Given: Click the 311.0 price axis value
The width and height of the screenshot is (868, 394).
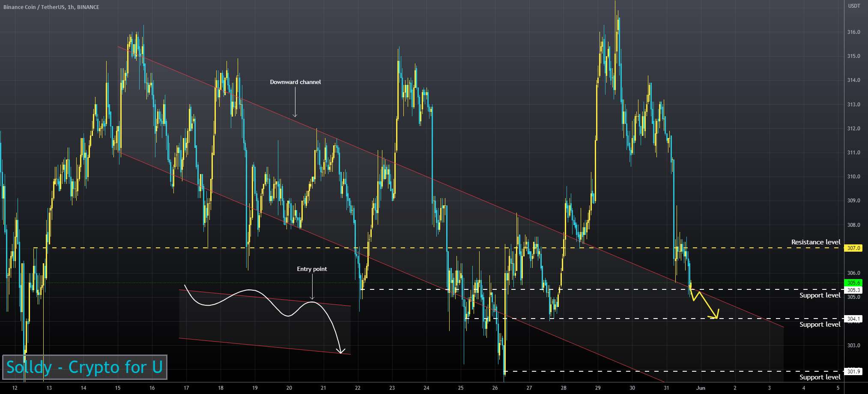Looking at the screenshot, I should click(853, 153).
